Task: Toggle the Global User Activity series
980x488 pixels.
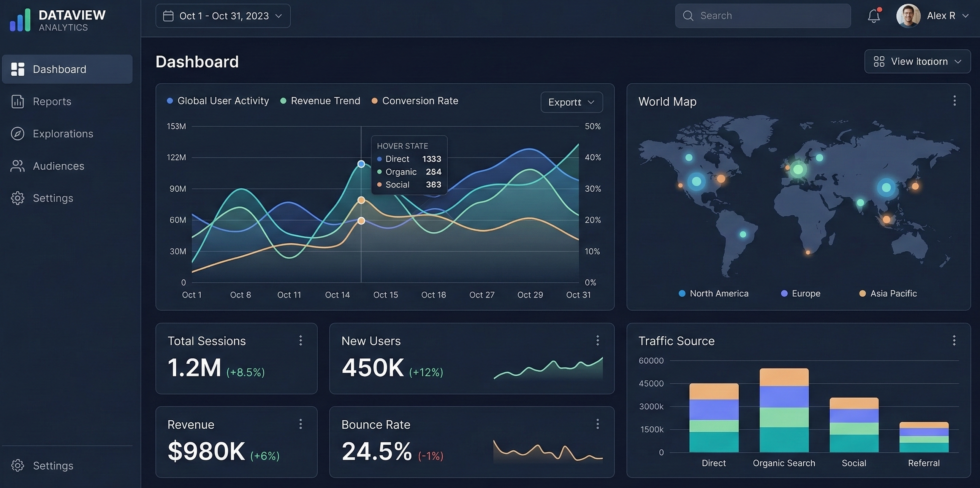Action: (218, 100)
